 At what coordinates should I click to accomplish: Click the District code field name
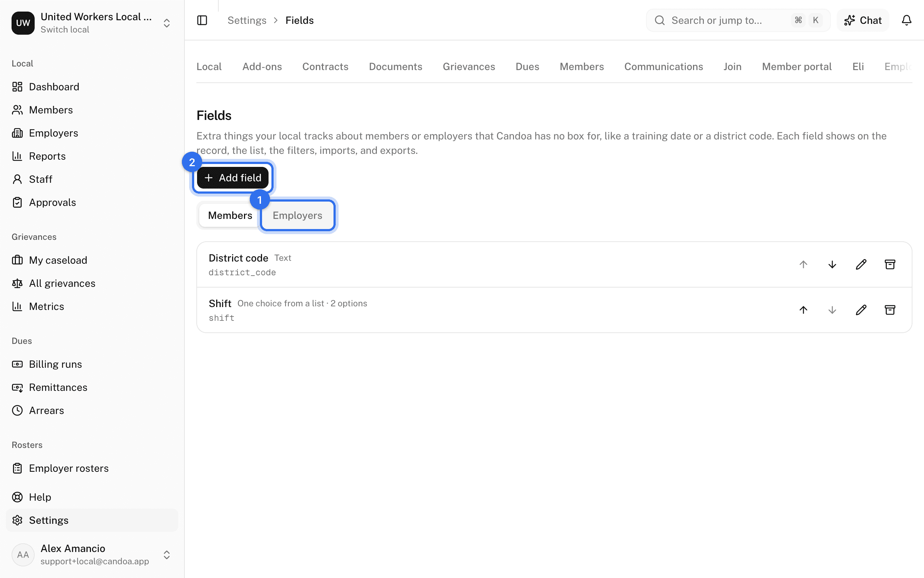pos(238,258)
